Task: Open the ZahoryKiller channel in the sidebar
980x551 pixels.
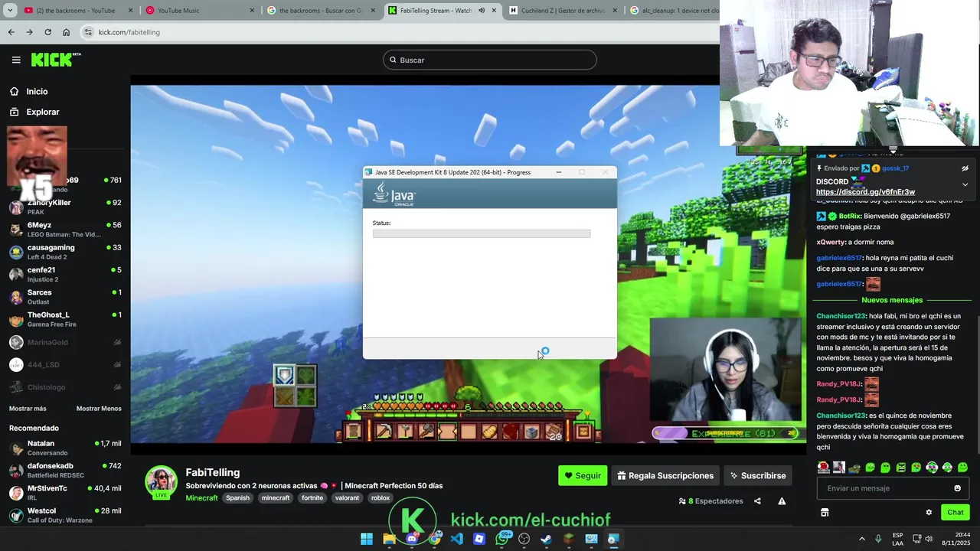Action: click(65, 207)
